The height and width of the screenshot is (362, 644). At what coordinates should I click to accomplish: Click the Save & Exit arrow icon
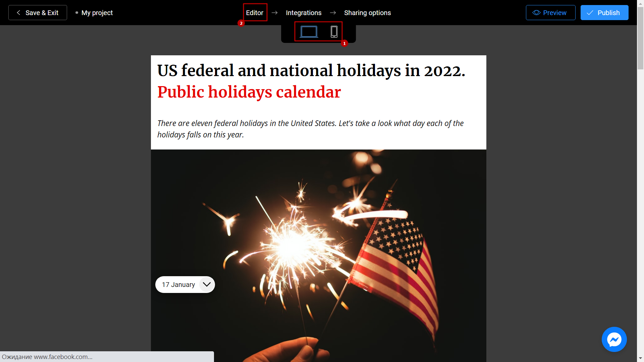click(18, 12)
